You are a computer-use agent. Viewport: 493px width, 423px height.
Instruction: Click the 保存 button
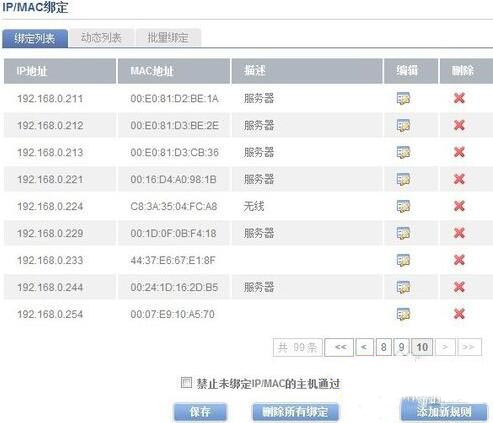200,412
